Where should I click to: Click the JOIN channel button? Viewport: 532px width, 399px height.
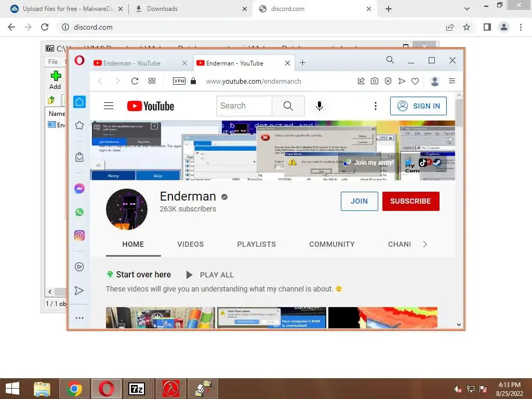coord(360,201)
